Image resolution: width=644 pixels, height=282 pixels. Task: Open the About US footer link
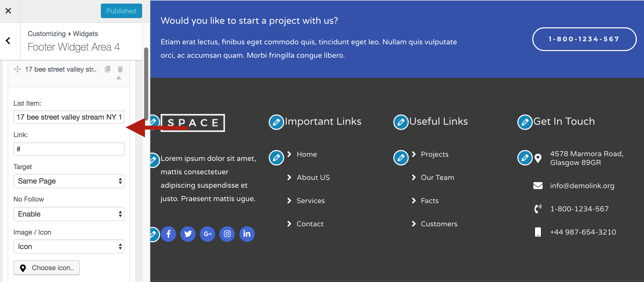click(313, 177)
